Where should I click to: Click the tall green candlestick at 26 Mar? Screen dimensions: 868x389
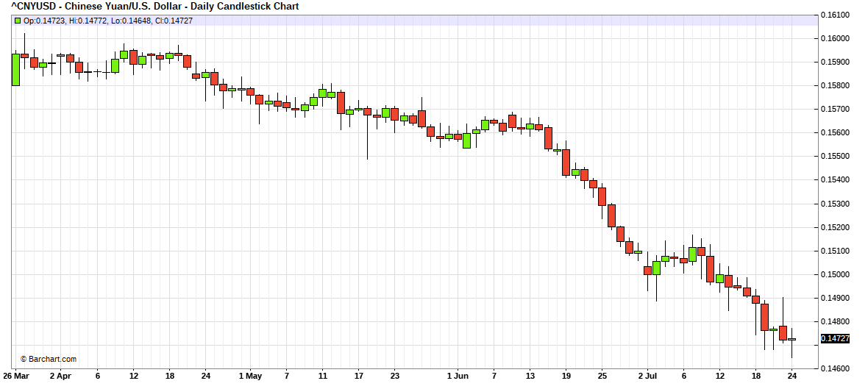pyautogui.click(x=15, y=70)
